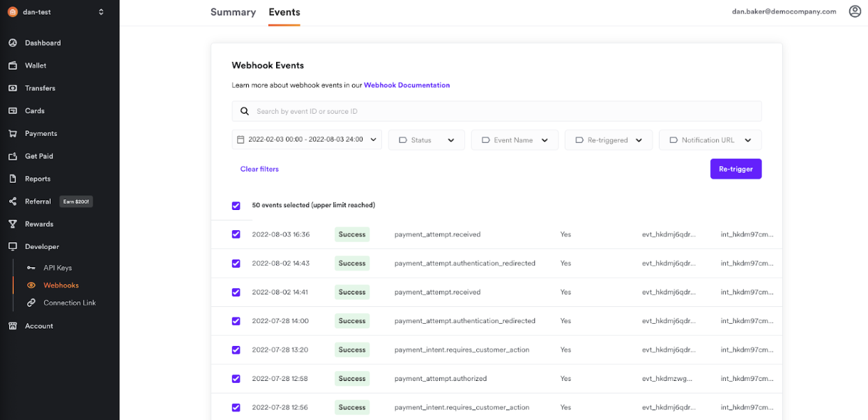
Task: Deselect the 2022-08-03 16:36 event checkbox
Action: point(236,234)
